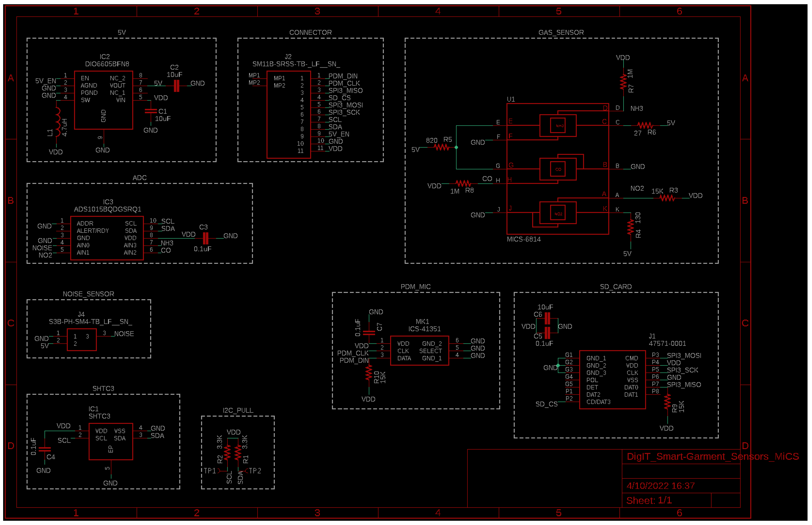Click the IC2 DIO6605BFN8 chip body
812x525 pixels.
pyautogui.click(x=103, y=100)
